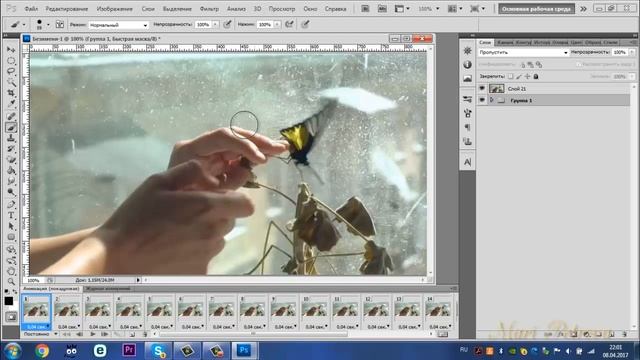Open the View Extras dropdown
Viewport: 640px width, 360px height.
coord(402,9)
